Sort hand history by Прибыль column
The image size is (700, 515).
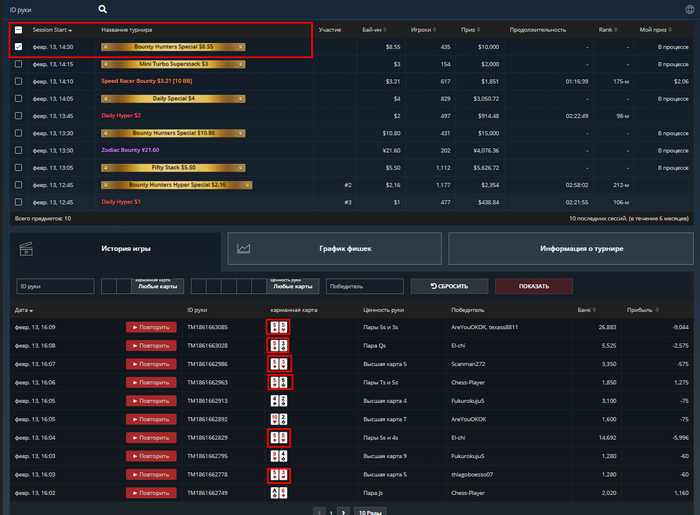[643, 310]
